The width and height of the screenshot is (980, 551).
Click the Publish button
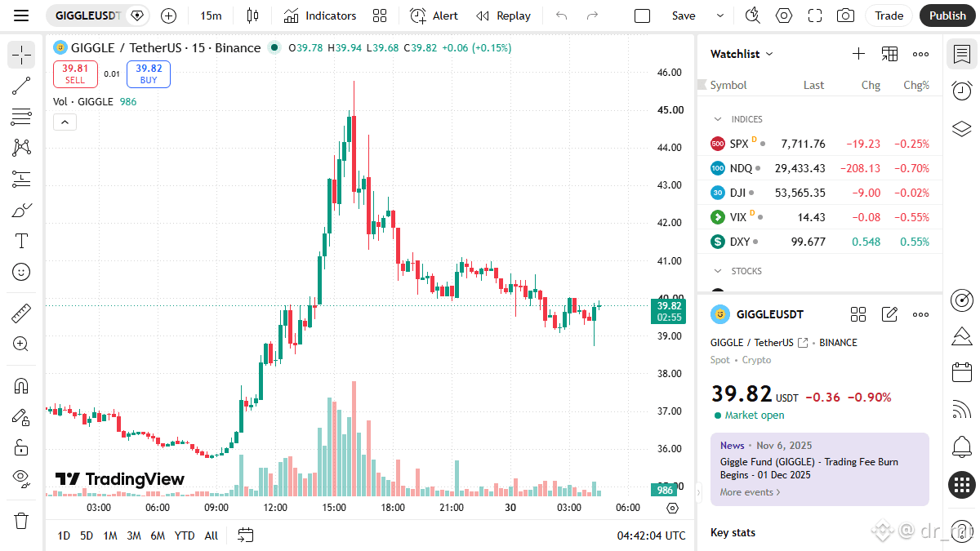click(x=947, y=16)
